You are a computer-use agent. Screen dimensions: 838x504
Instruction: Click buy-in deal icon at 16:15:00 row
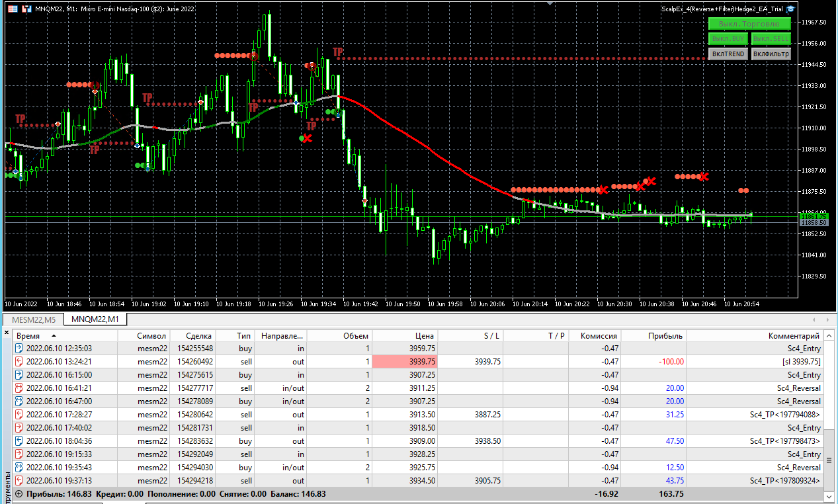coord(19,375)
